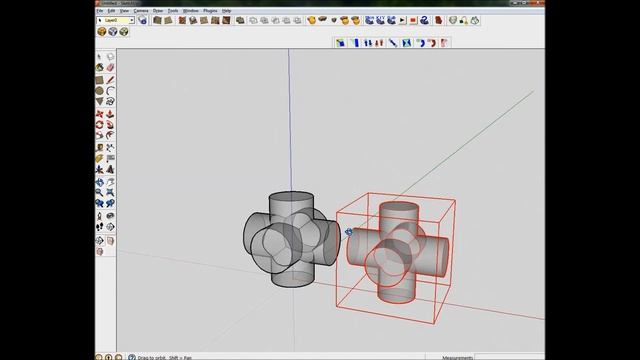Choose the Tape Measure tool
The width and height of the screenshot is (640, 360).
coord(100,148)
